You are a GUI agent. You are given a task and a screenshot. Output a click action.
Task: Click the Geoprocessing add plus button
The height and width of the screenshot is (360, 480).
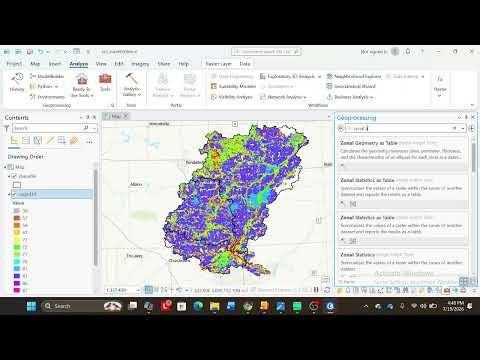click(471, 128)
